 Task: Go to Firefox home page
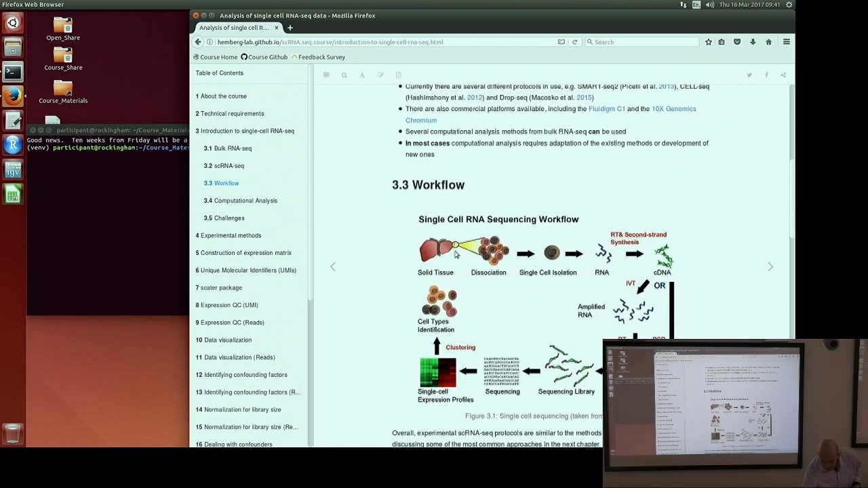tap(768, 42)
